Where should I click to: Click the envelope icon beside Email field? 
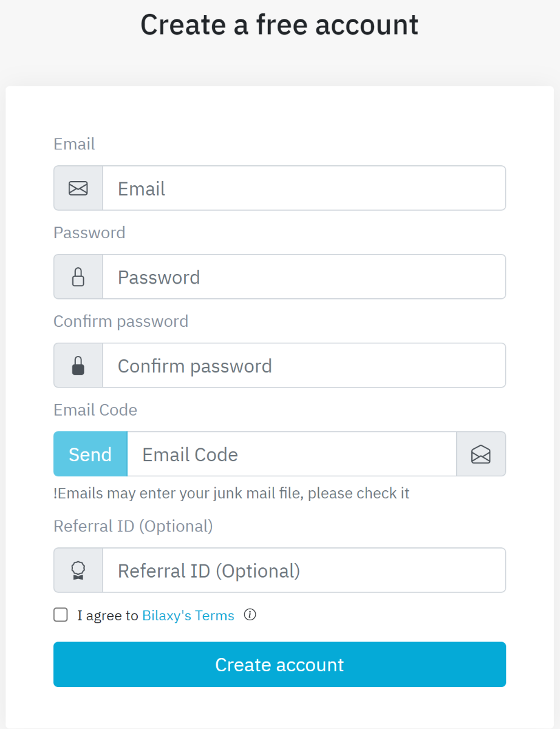(x=78, y=188)
